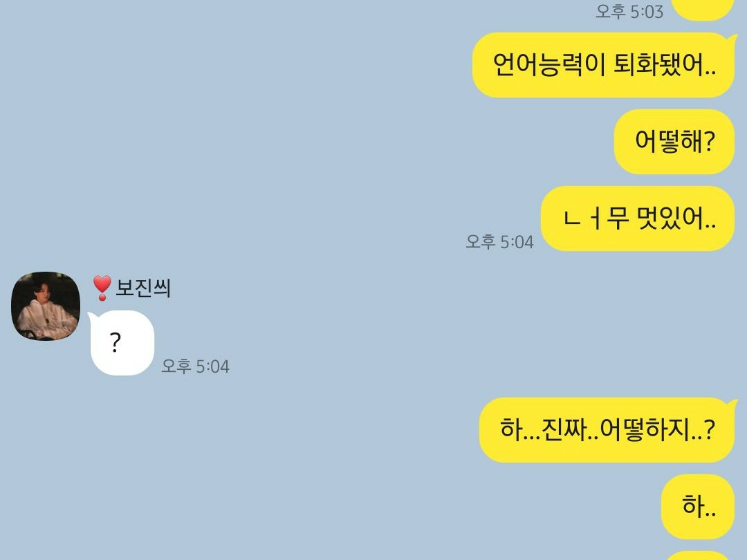This screenshot has height=560, width=747.
Task: Click the word 멋있어.. in the message
Action: tap(677, 218)
